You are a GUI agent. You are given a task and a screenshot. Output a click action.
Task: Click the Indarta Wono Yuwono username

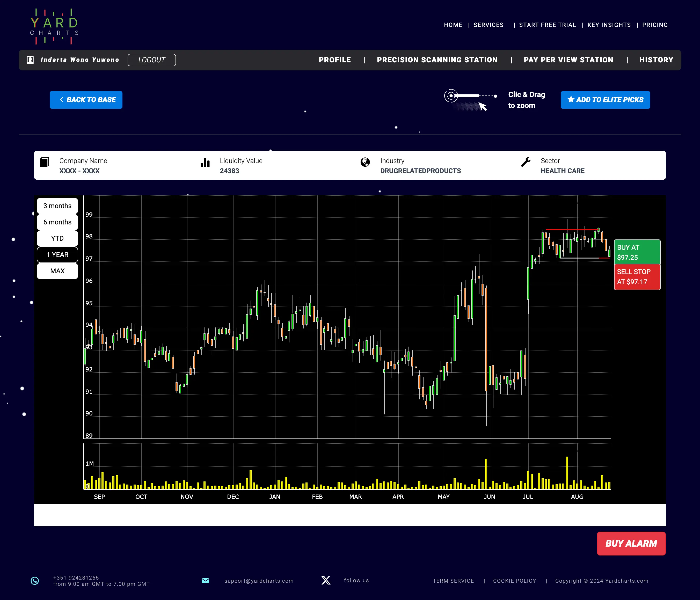[x=80, y=60]
